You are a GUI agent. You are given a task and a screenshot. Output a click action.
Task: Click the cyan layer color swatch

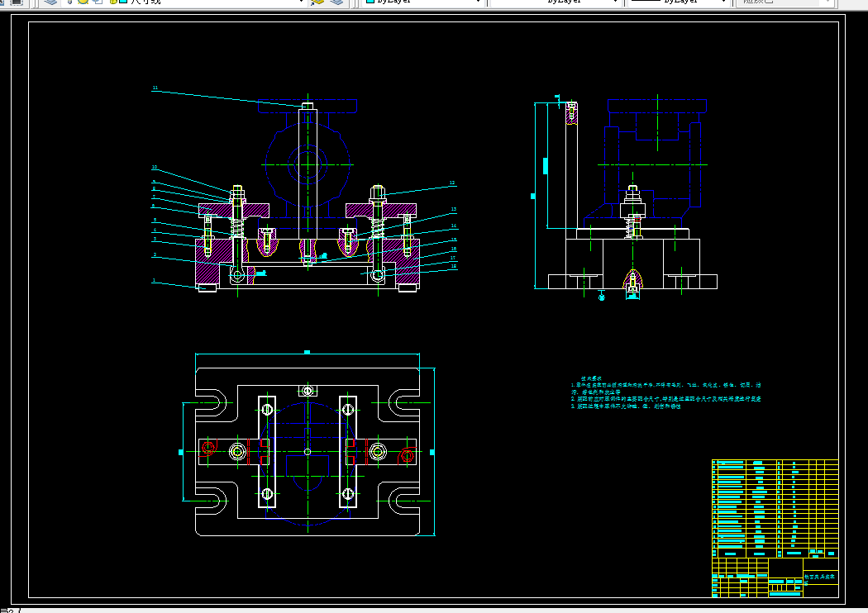124,2
